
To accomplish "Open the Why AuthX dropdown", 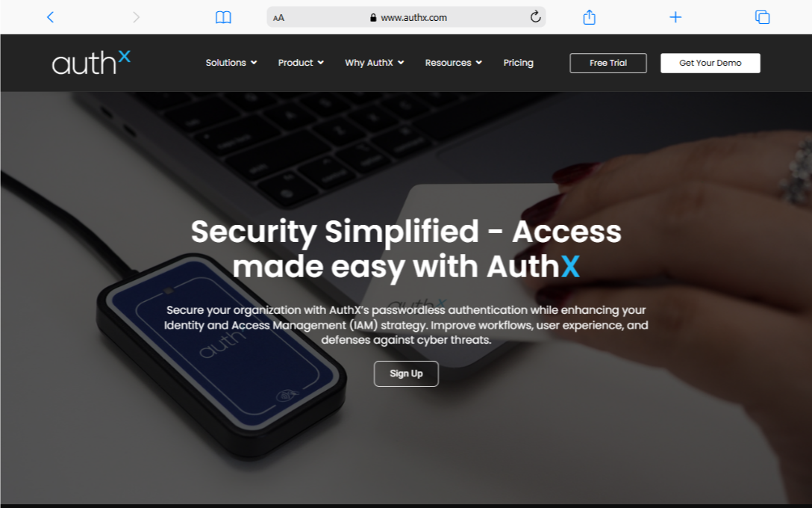I will [x=375, y=63].
